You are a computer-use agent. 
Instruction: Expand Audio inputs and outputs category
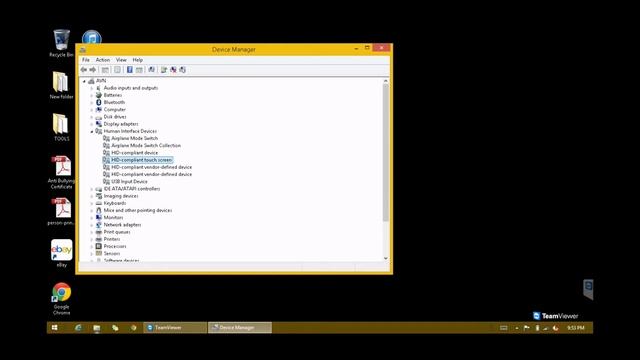92,88
